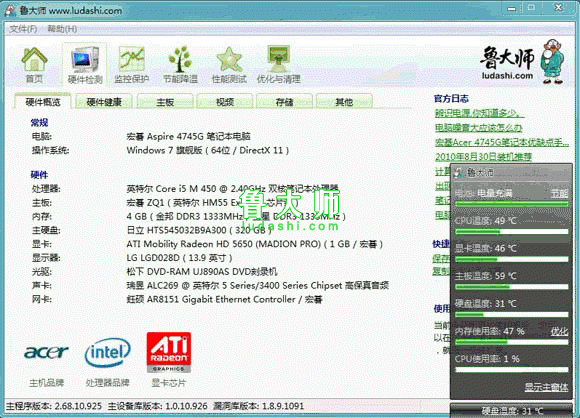The image size is (580, 418).
Task: Click the 硬盘温度 31℃ bar at widget bottom
Action: tap(512, 411)
